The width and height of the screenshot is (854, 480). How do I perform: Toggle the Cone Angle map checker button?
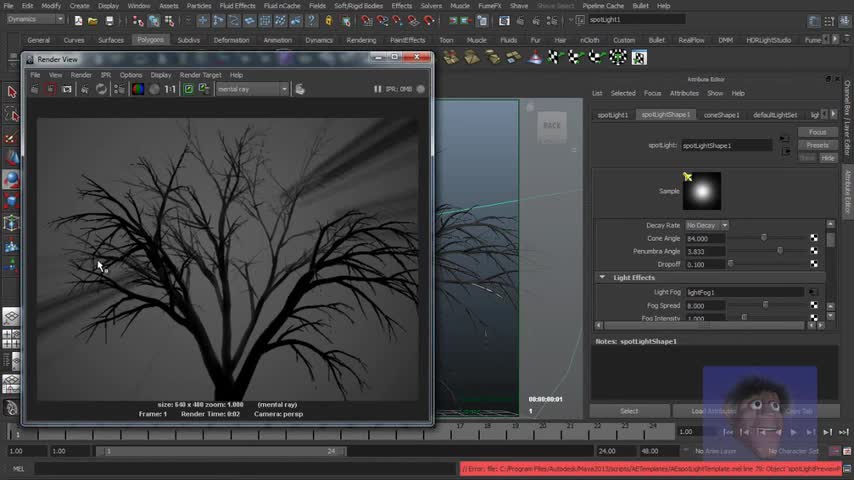pyautogui.click(x=814, y=238)
